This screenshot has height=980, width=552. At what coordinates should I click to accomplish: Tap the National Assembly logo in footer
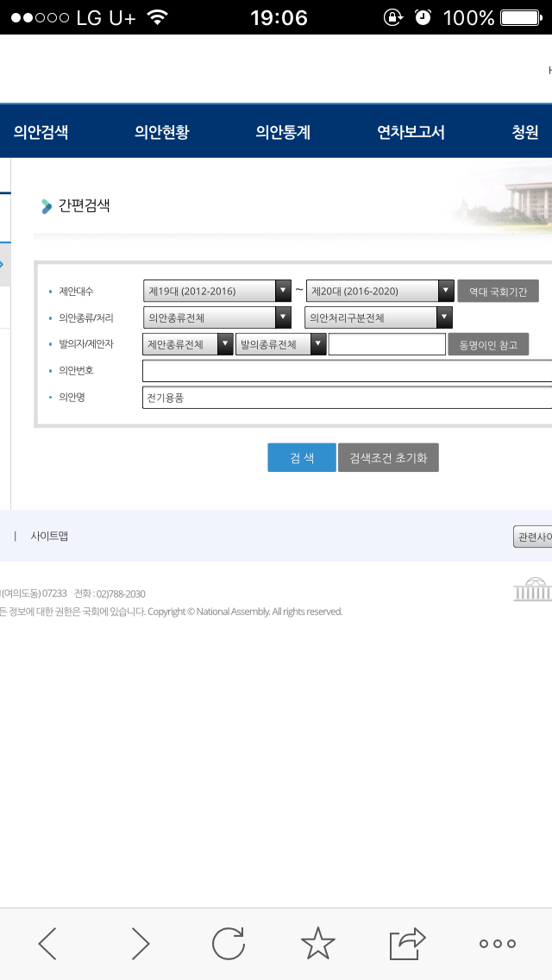532,589
